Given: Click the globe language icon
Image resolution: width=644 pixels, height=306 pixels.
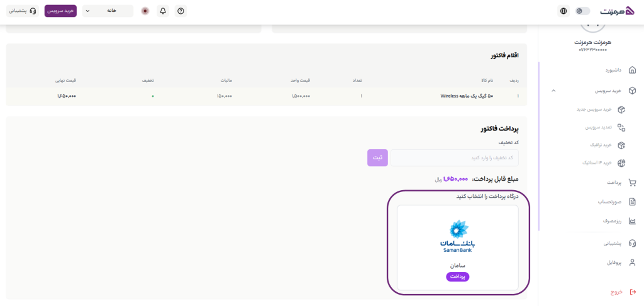Looking at the screenshot, I should point(563,11).
